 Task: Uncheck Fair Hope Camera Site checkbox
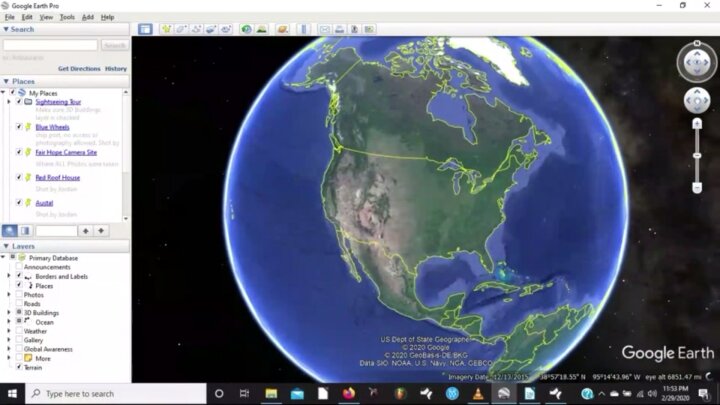19,152
